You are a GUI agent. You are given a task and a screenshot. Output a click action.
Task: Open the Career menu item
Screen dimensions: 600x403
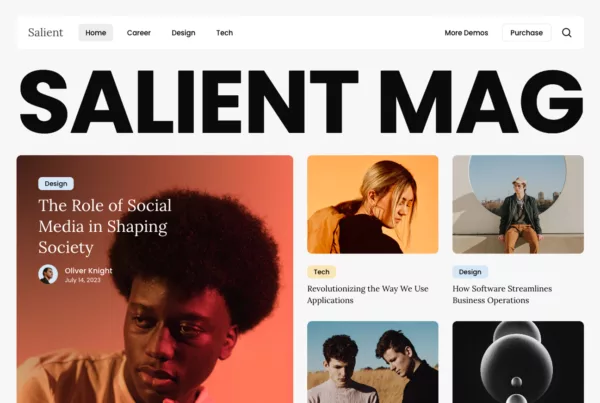(x=139, y=33)
